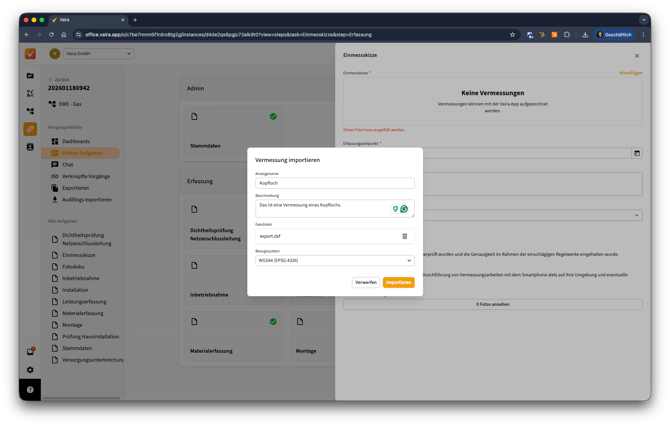Click the browser reload button
This screenshot has height=426, width=670.
51,35
